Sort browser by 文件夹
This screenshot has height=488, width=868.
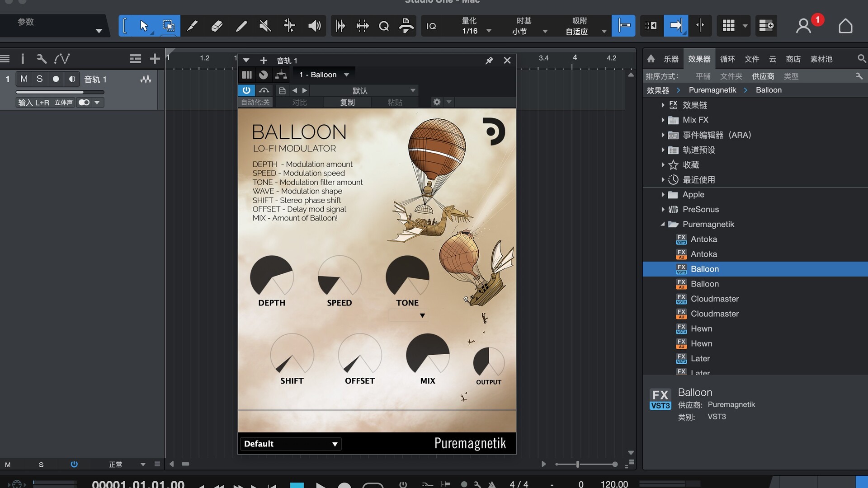tap(731, 76)
